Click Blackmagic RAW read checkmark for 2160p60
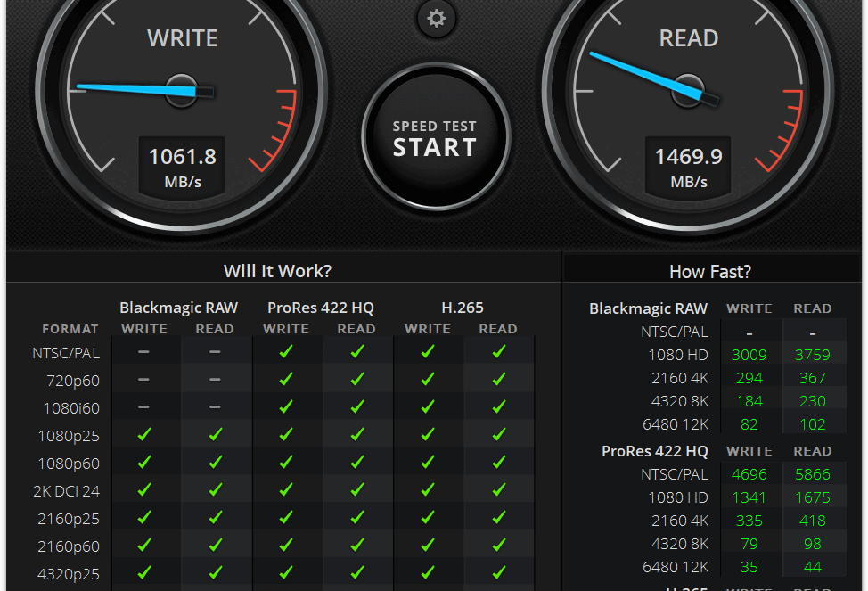This screenshot has height=591, width=868. pyautogui.click(x=215, y=546)
